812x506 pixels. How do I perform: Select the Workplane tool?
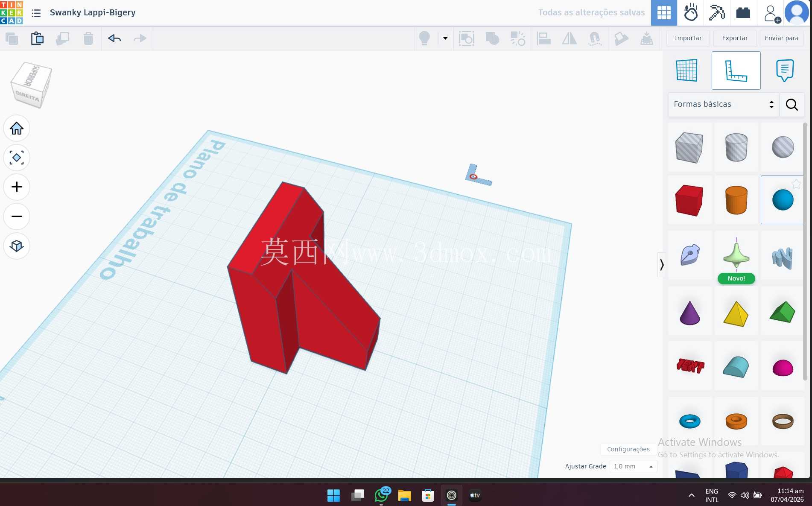(x=687, y=70)
